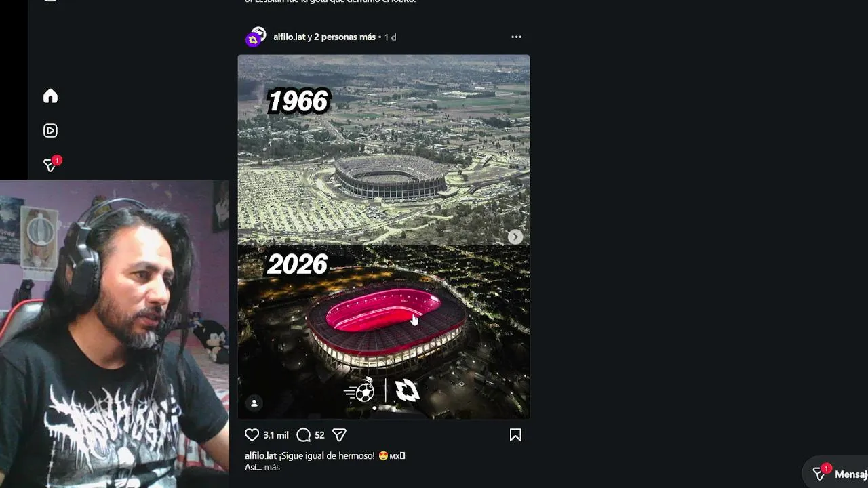Open alfilo.lat username in post header

tap(289, 37)
